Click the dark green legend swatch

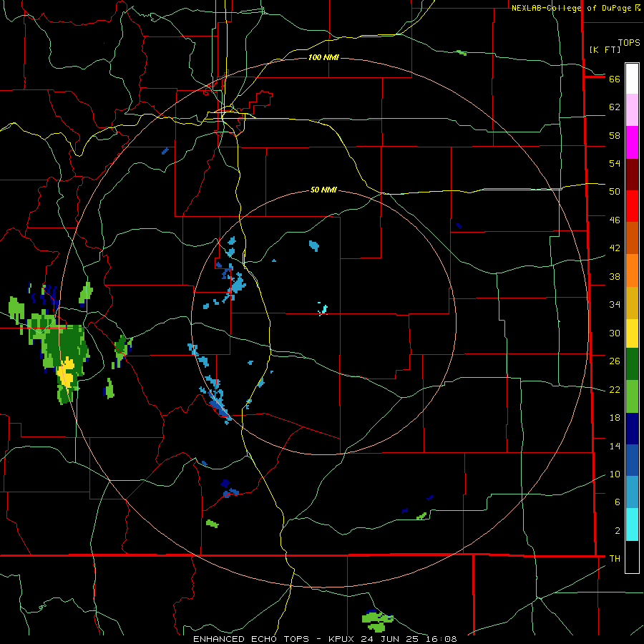point(632,364)
